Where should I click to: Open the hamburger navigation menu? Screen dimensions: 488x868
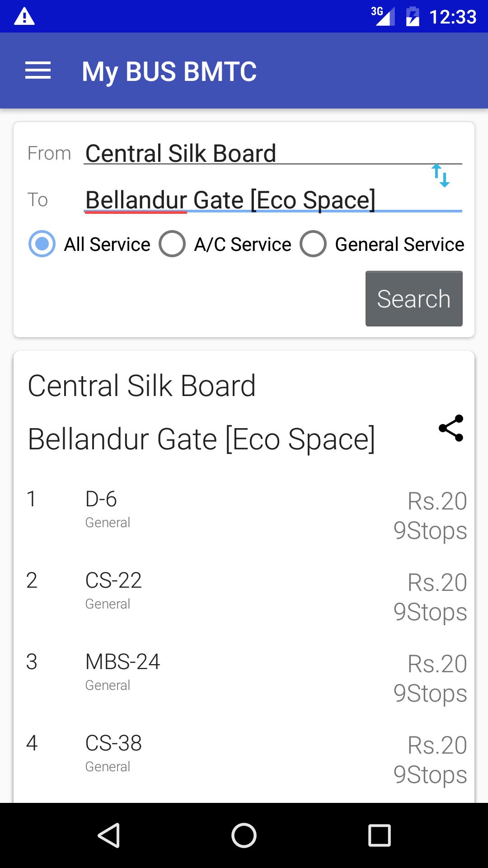click(x=38, y=71)
